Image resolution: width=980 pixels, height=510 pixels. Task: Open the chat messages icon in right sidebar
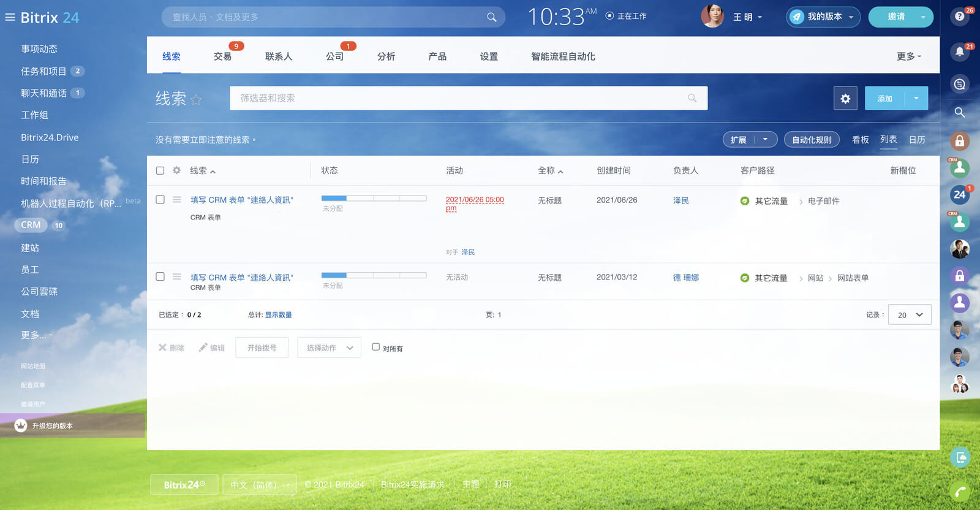click(960, 84)
